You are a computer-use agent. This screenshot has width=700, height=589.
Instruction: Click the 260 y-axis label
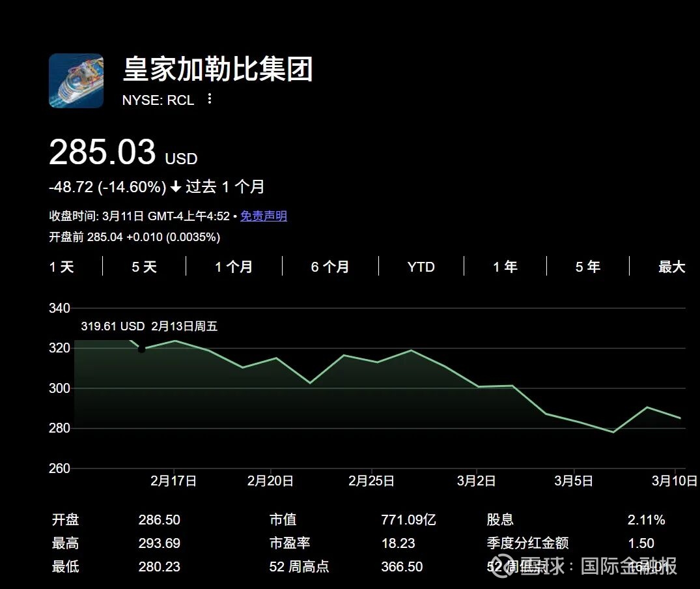[59, 468]
